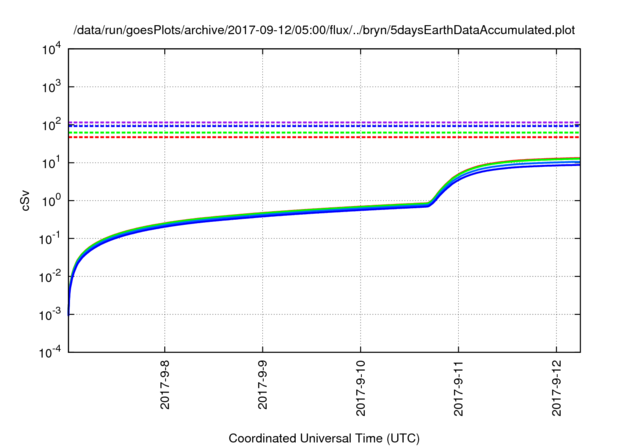Click the plot file path title
The height and width of the screenshot is (448, 640).
(x=324, y=30)
